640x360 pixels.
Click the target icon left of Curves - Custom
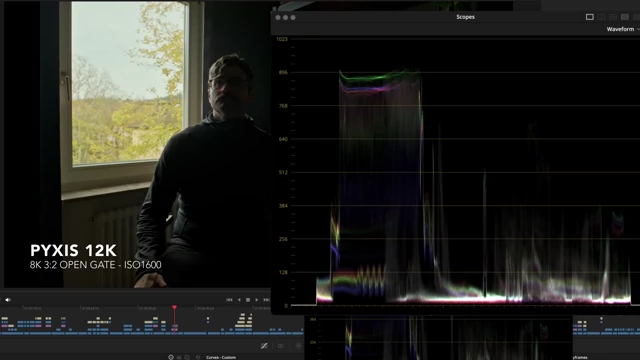point(171,357)
